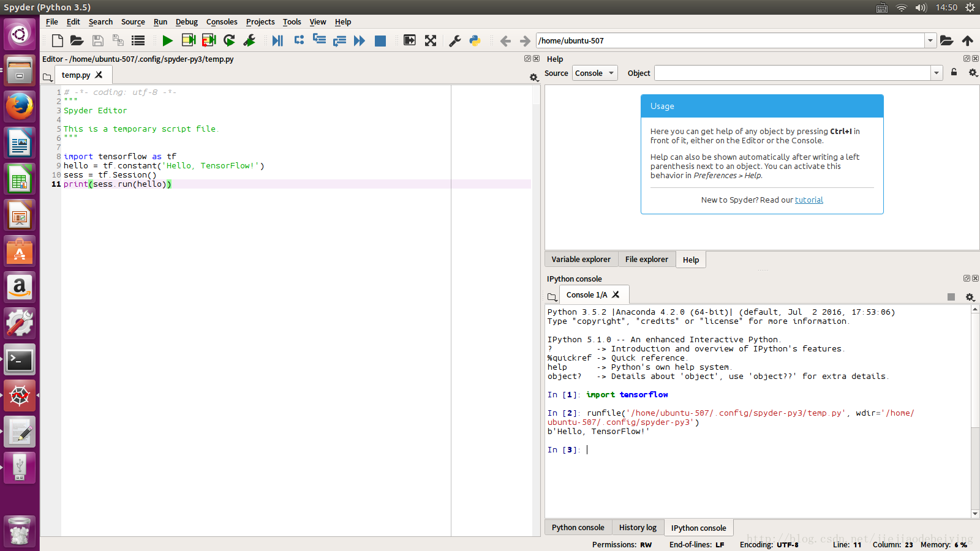Open the View menu

click(x=317, y=21)
